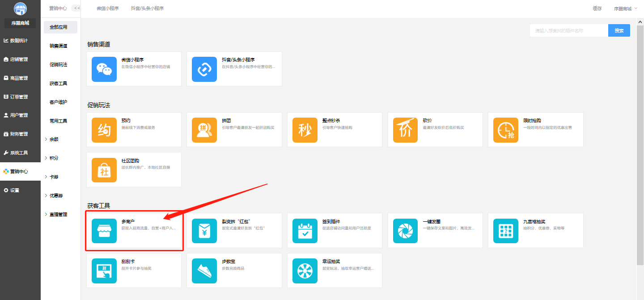Open the 序盟商城 account dropdown top right
The width and height of the screenshot is (644, 300).
[x=626, y=8]
